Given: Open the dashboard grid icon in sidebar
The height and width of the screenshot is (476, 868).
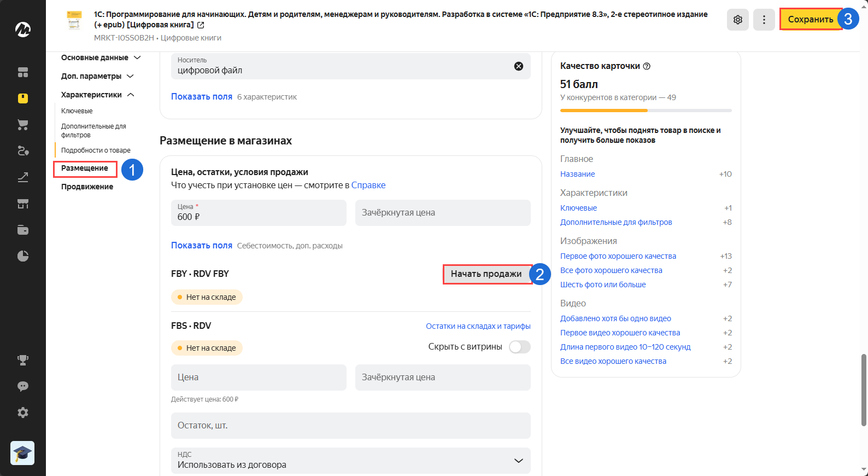Looking at the screenshot, I should click(23, 72).
